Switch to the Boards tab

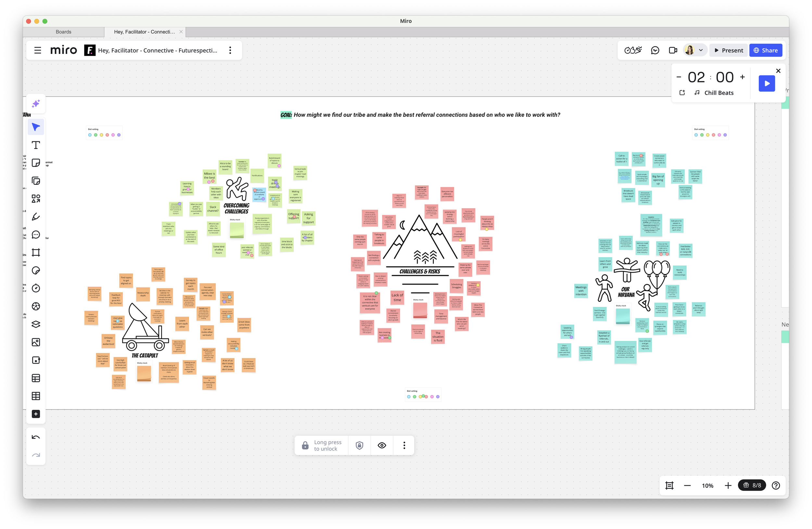tap(63, 32)
